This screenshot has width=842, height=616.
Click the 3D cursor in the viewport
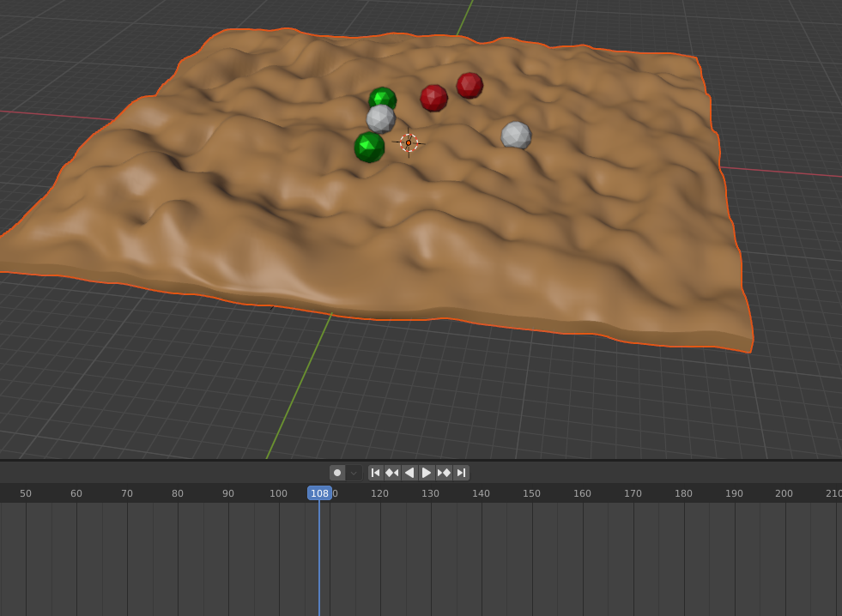[x=409, y=143]
